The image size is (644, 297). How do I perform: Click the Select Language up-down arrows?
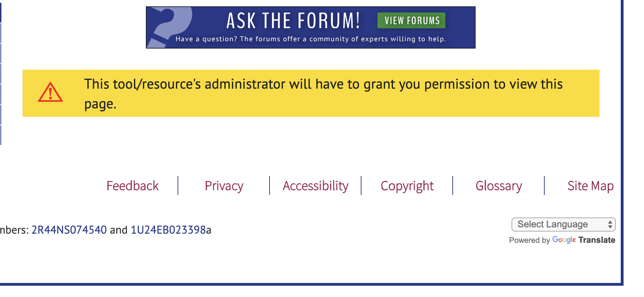click(x=610, y=225)
